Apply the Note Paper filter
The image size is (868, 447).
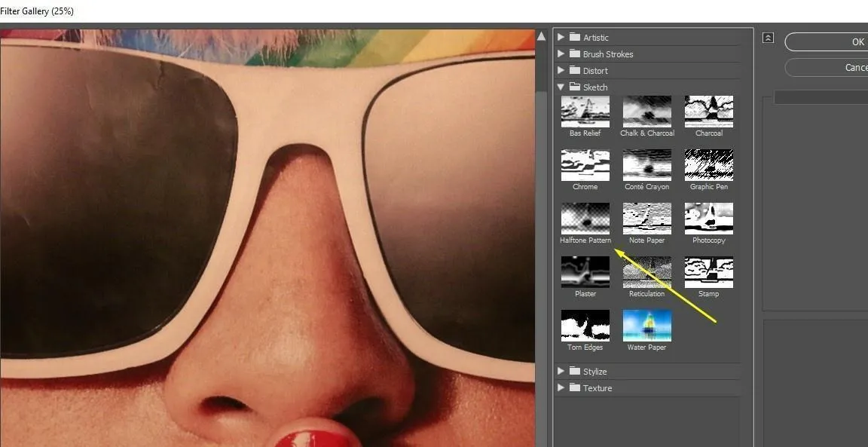tap(646, 219)
